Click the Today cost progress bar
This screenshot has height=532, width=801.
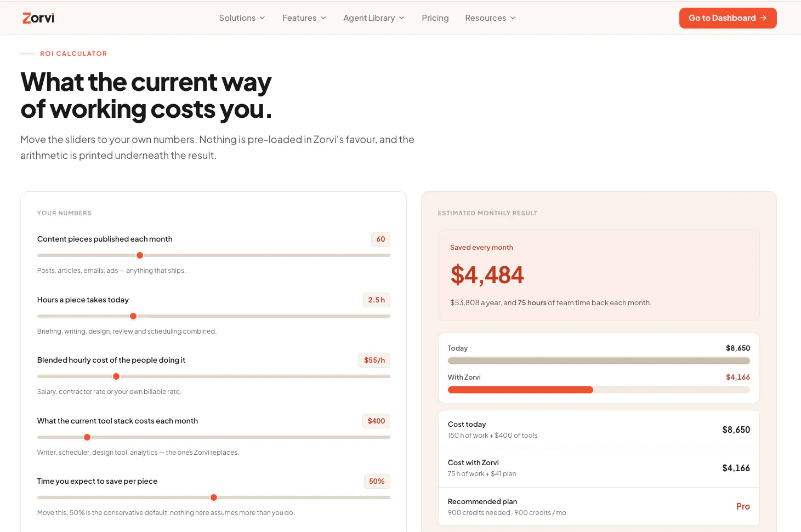(599, 361)
